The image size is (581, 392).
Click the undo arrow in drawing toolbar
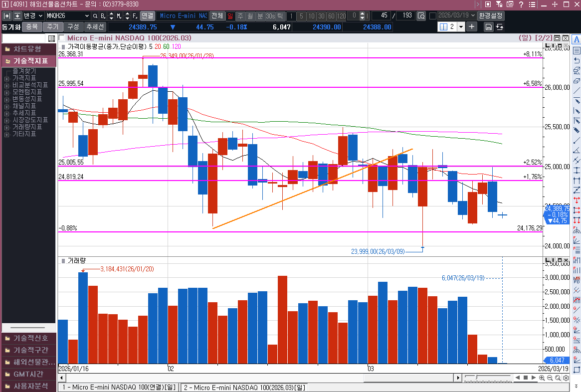(x=577, y=60)
